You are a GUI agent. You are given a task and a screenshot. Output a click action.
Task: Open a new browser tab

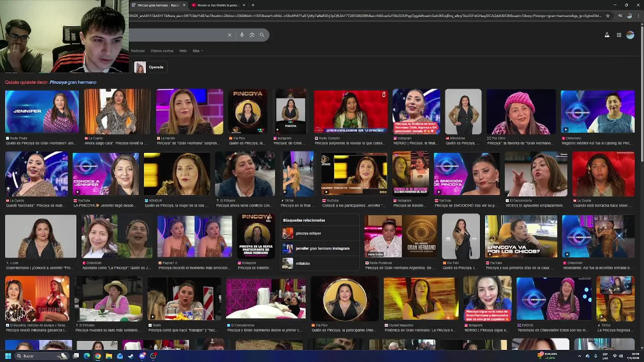click(253, 5)
